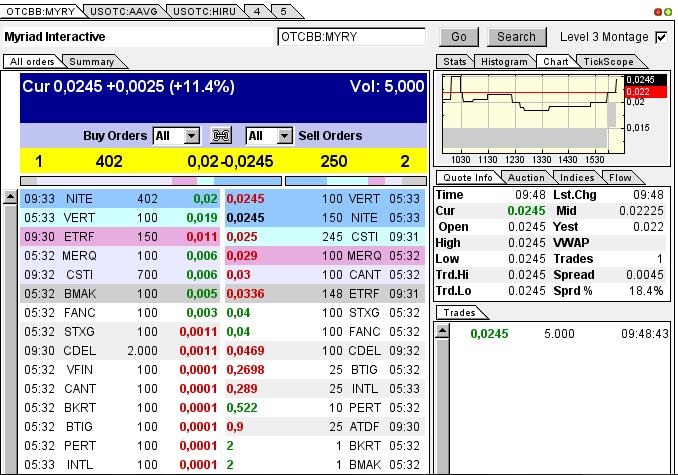Switch to the OTCBB:MYRY tab

coord(41,12)
